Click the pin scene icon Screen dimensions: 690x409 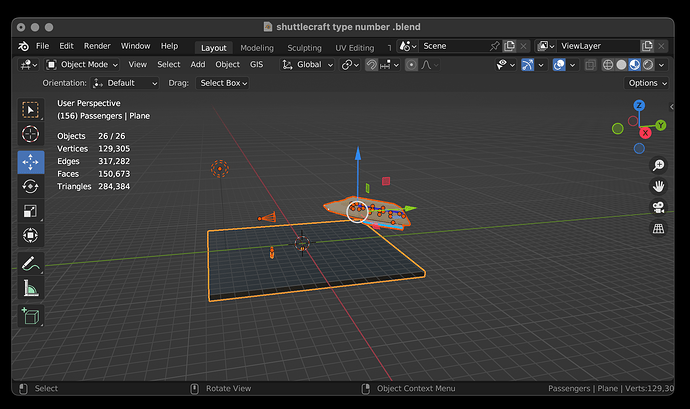pyautogui.click(x=495, y=46)
